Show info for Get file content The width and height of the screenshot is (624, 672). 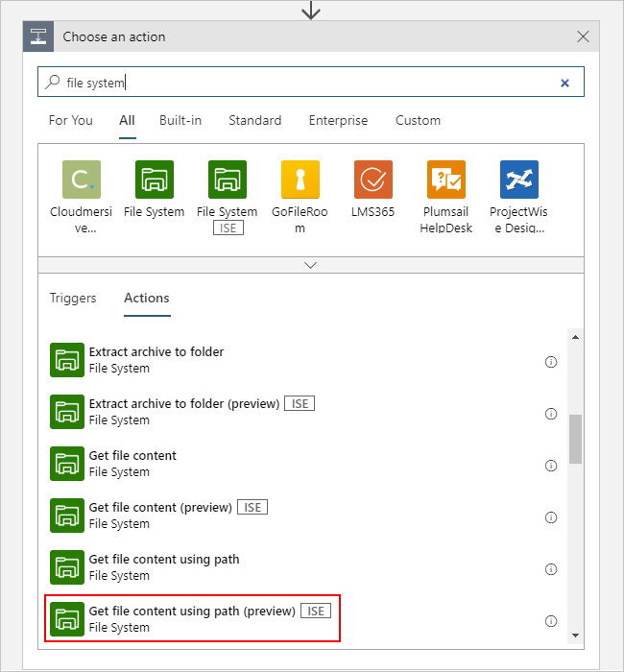[551, 466]
